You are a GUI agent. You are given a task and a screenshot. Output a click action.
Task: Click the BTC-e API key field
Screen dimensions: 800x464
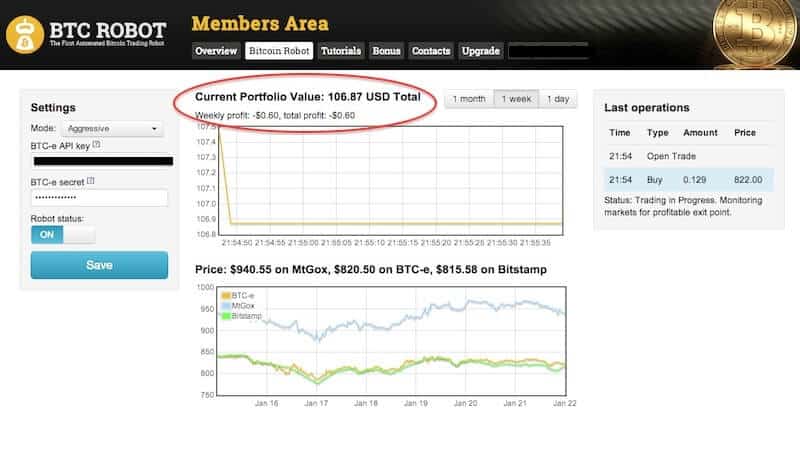pyautogui.click(x=103, y=161)
